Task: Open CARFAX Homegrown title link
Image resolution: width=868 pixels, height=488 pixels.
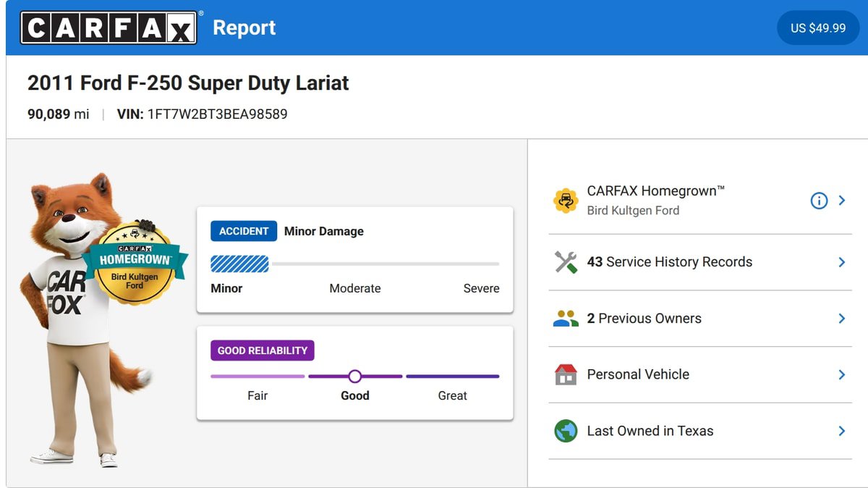Action: 656,191
